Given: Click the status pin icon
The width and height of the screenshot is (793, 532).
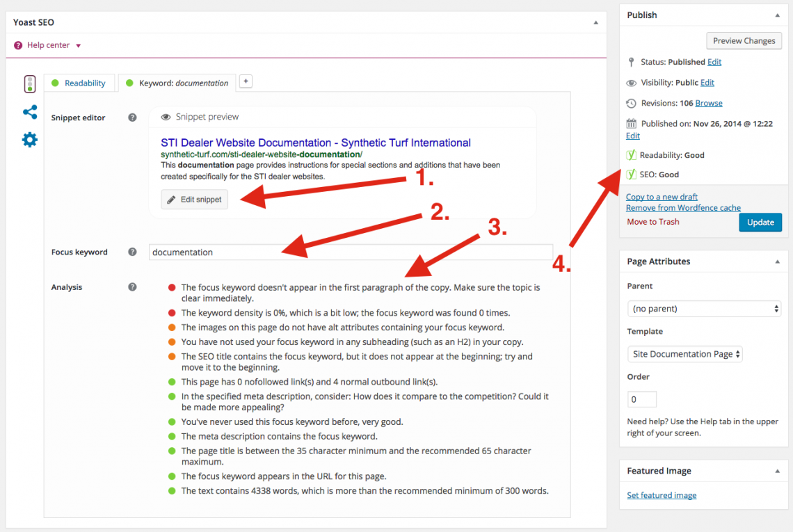Looking at the screenshot, I should click(x=631, y=62).
